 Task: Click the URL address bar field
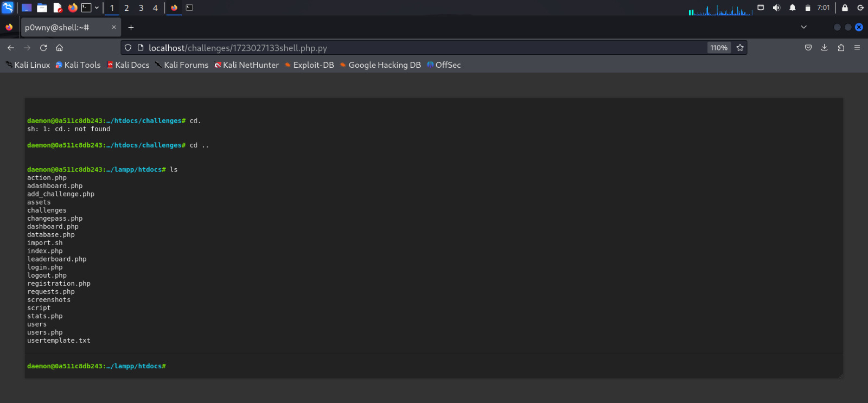423,48
